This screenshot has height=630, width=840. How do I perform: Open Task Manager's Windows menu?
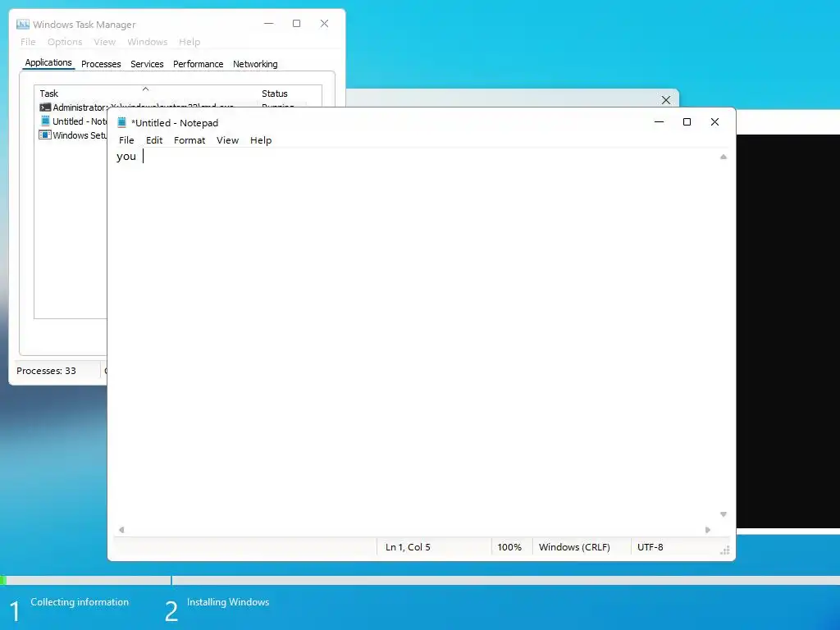pos(148,42)
